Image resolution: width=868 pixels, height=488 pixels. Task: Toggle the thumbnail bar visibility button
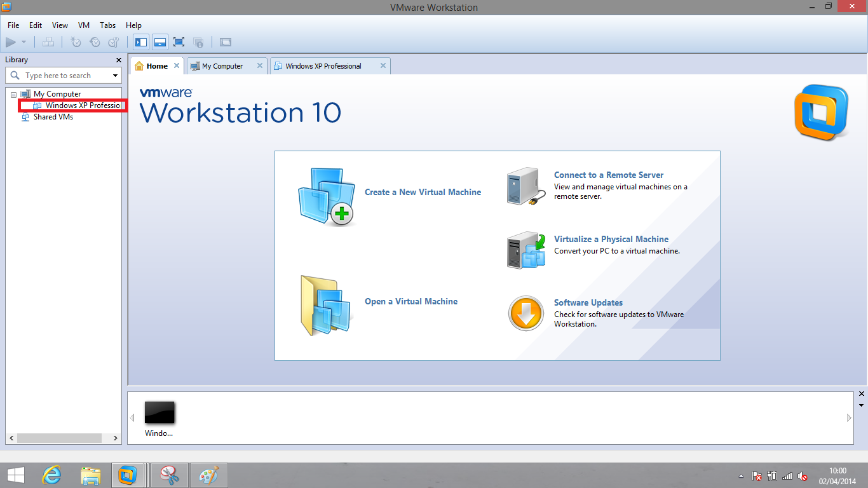[160, 43]
